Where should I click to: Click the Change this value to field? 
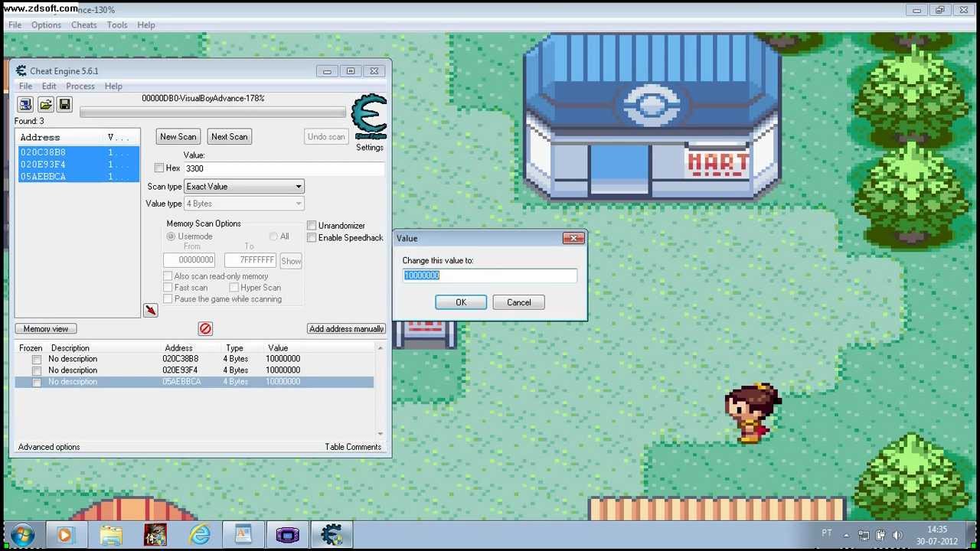tap(490, 275)
